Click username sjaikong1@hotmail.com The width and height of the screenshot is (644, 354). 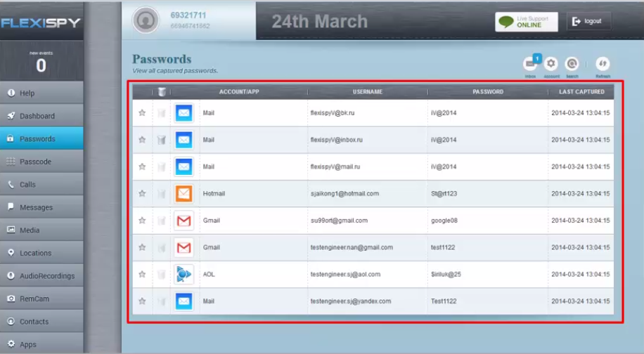[344, 194]
